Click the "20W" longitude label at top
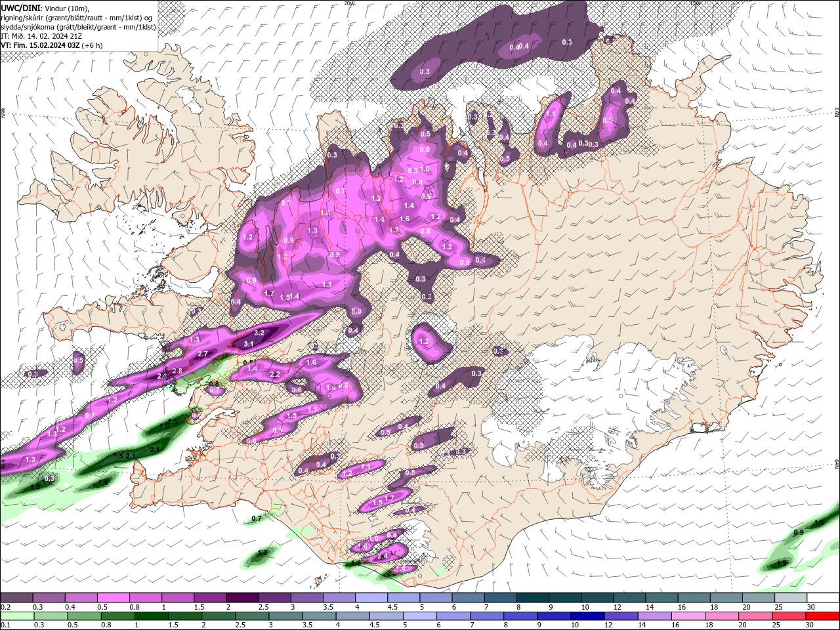 click(x=349, y=3)
